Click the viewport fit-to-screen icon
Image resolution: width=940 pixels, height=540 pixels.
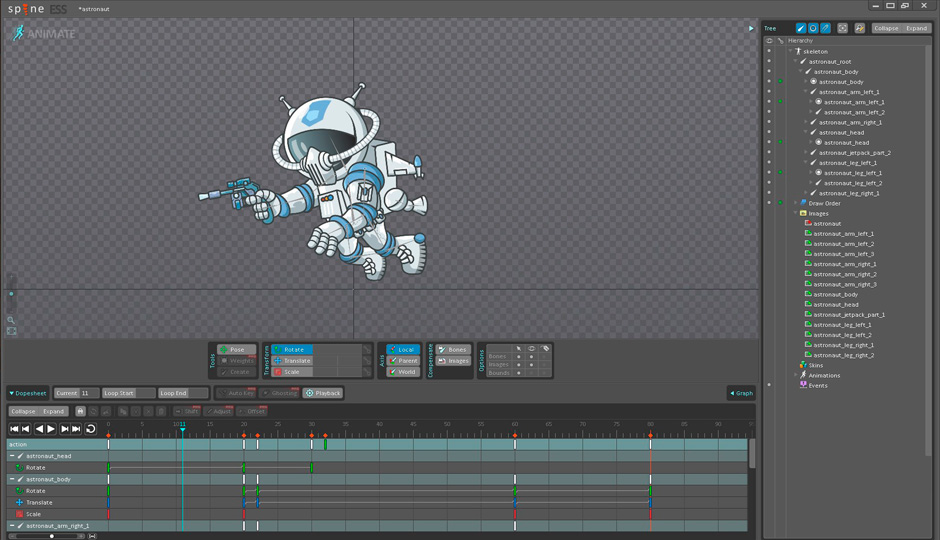point(11,331)
